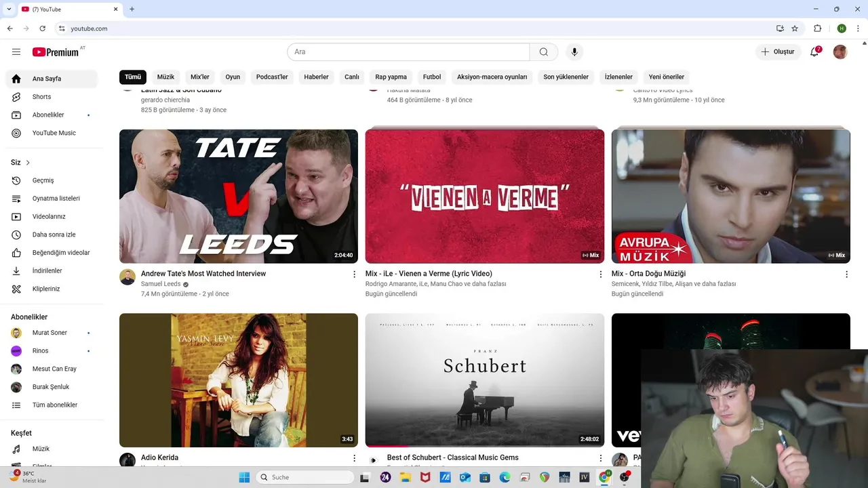The width and height of the screenshot is (868, 488).
Task: Click the Windows taskbar Suche box
Action: pos(306,477)
